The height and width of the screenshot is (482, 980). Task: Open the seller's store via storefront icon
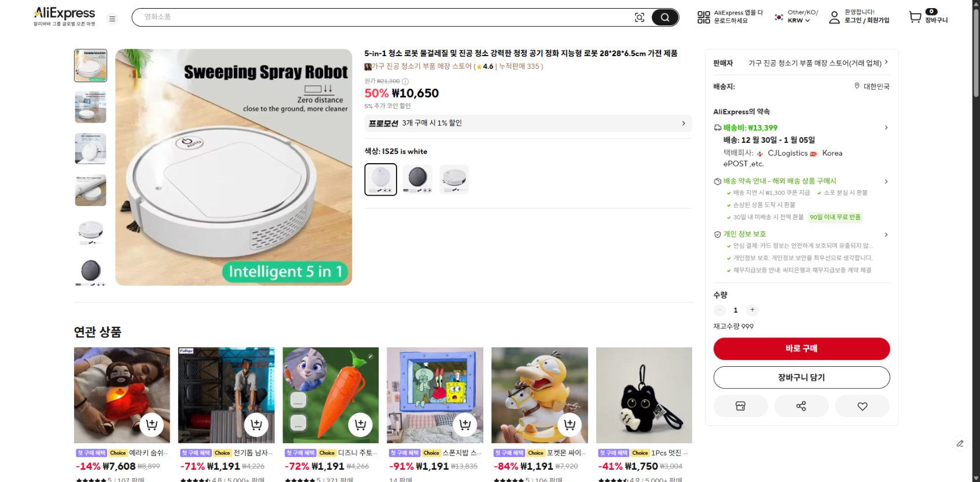(741, 406)
